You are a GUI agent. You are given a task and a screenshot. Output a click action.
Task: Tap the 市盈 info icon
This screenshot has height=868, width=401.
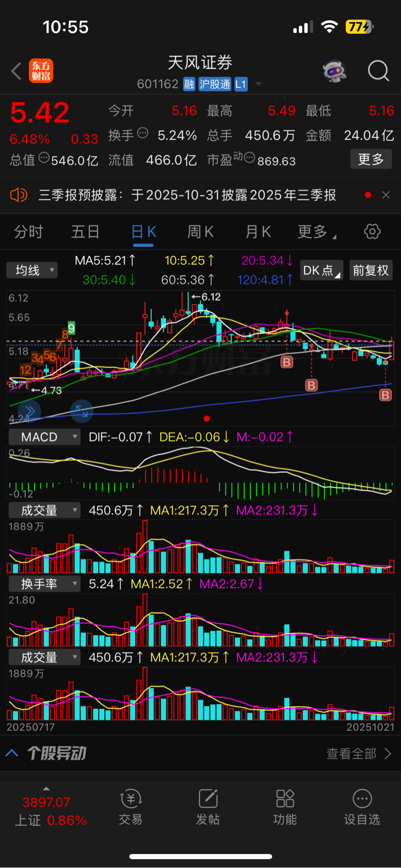pyautogui.click(x=250, y=158)
